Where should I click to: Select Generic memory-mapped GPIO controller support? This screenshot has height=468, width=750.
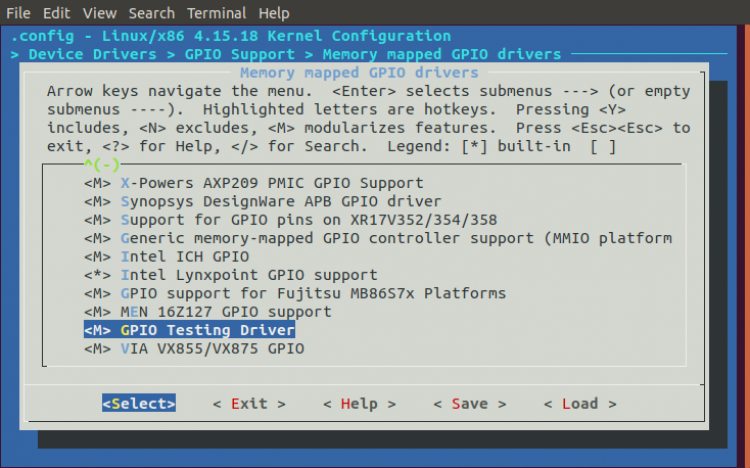pos(395,238)
